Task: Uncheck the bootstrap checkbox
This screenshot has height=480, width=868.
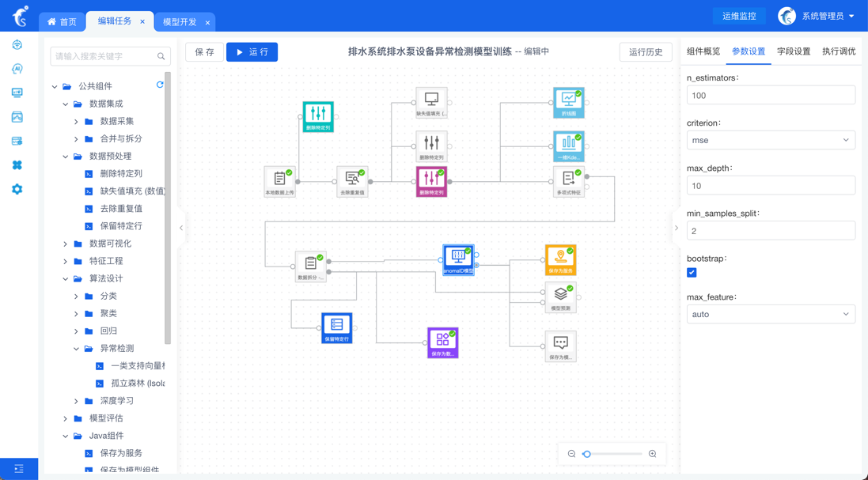Action: (x=692, y=273)
